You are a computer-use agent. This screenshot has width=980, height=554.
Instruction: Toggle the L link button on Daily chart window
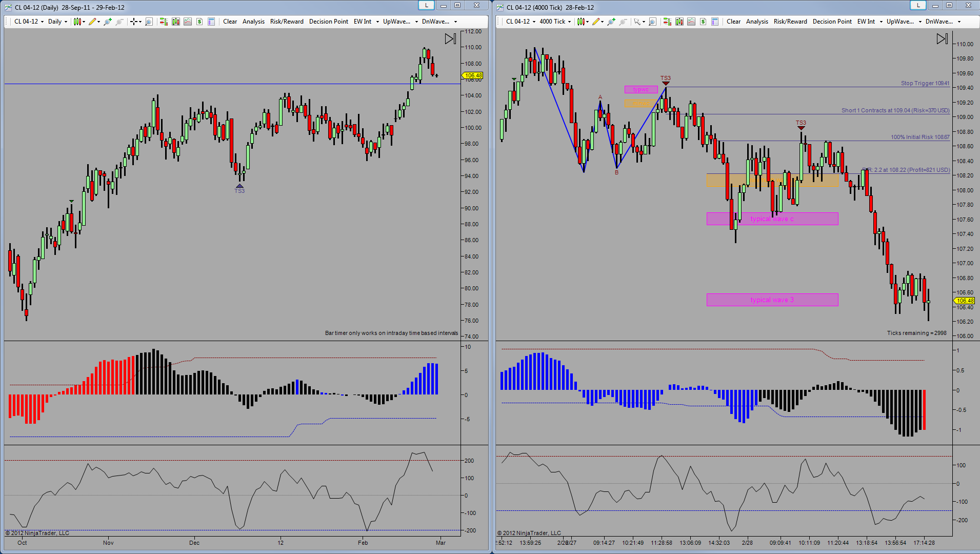(426, 5)
